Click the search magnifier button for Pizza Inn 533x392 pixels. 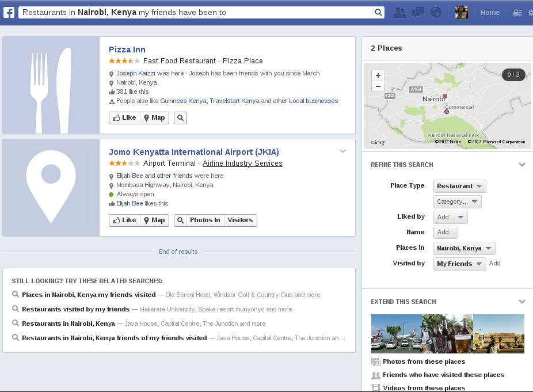(181, 117)
